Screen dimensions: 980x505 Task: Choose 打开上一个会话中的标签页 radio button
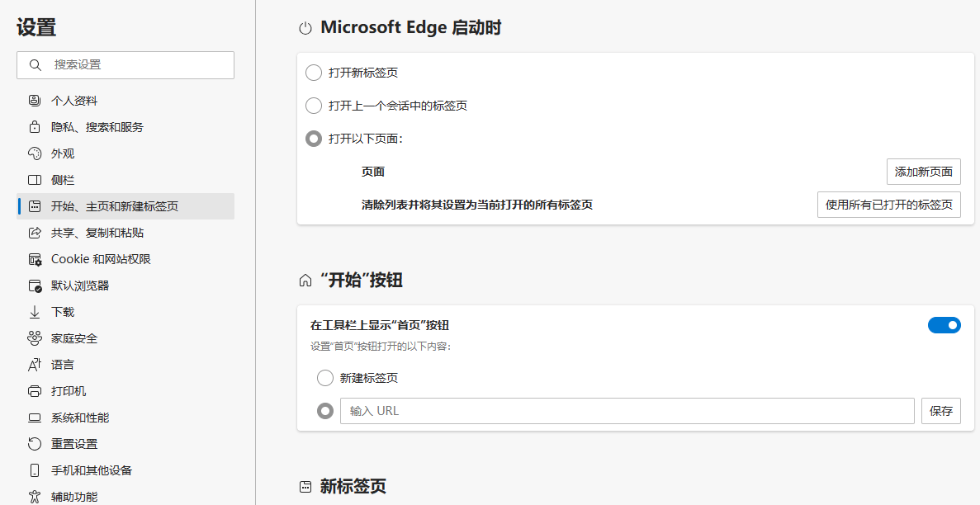pyautogui.click(x=313, y=106)
